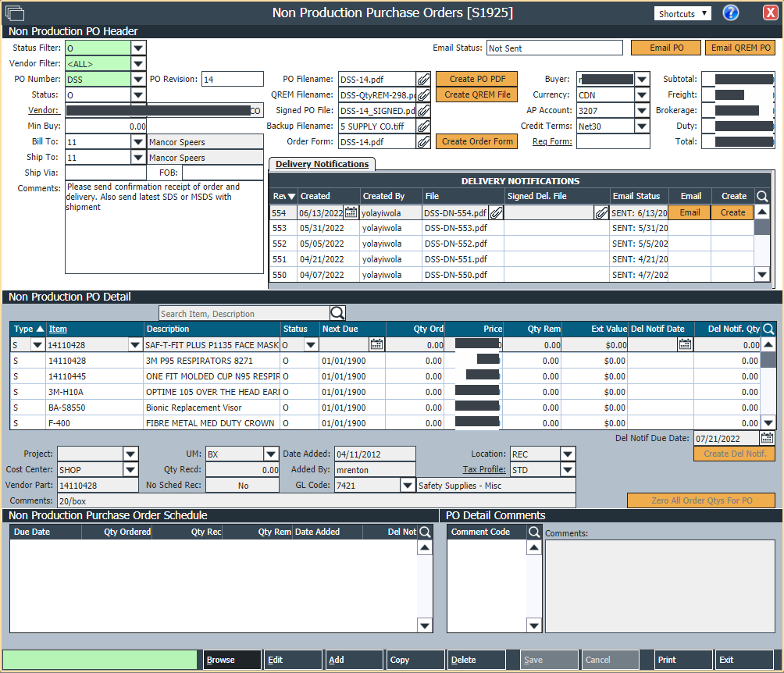Click the cascading windows icon in title bar
Viewport: 784px width, 673px height.
[14, 12]
